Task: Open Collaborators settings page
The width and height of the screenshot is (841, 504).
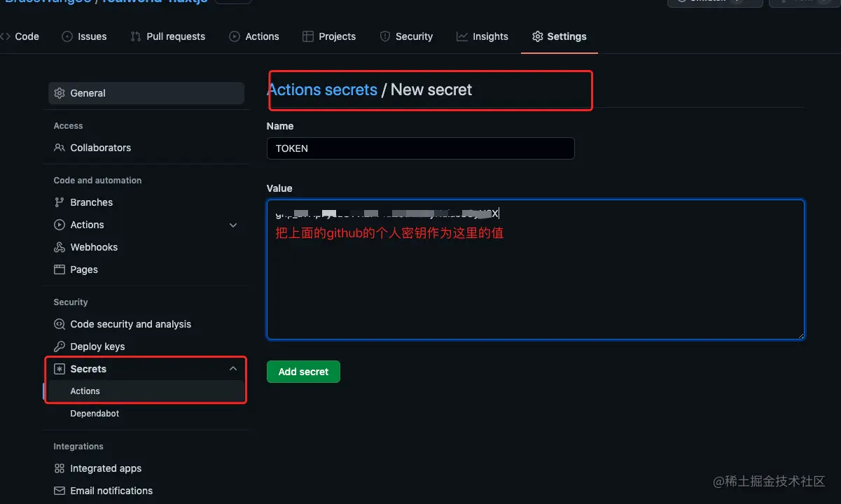Action: (146, 148)
